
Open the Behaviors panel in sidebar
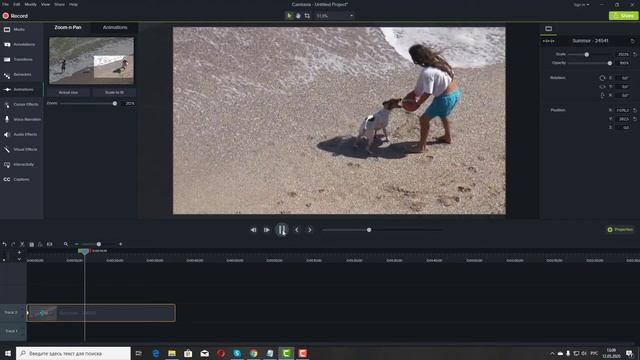click(21, 75)
